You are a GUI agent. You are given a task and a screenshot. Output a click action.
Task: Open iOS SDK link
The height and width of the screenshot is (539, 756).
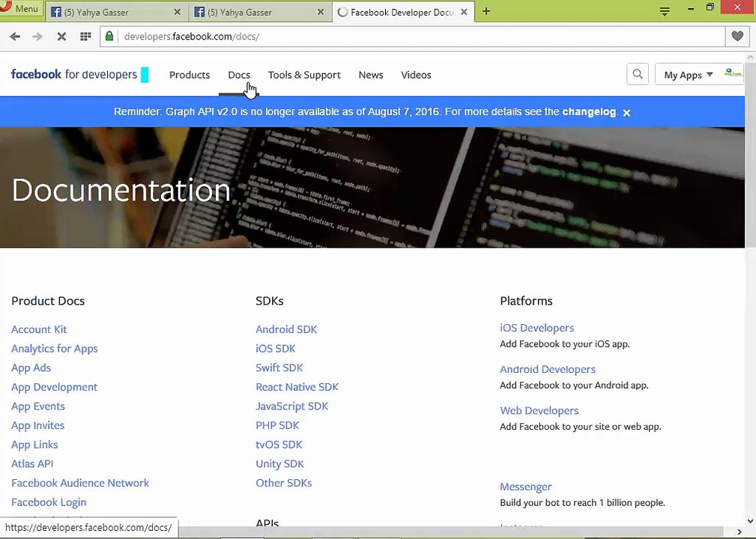click(275, 349)
